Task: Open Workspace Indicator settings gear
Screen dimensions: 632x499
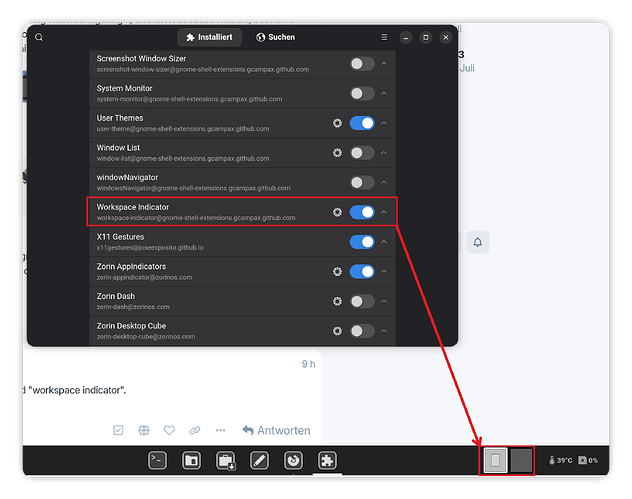Action: pyautogui.click(x=337, y=212)
